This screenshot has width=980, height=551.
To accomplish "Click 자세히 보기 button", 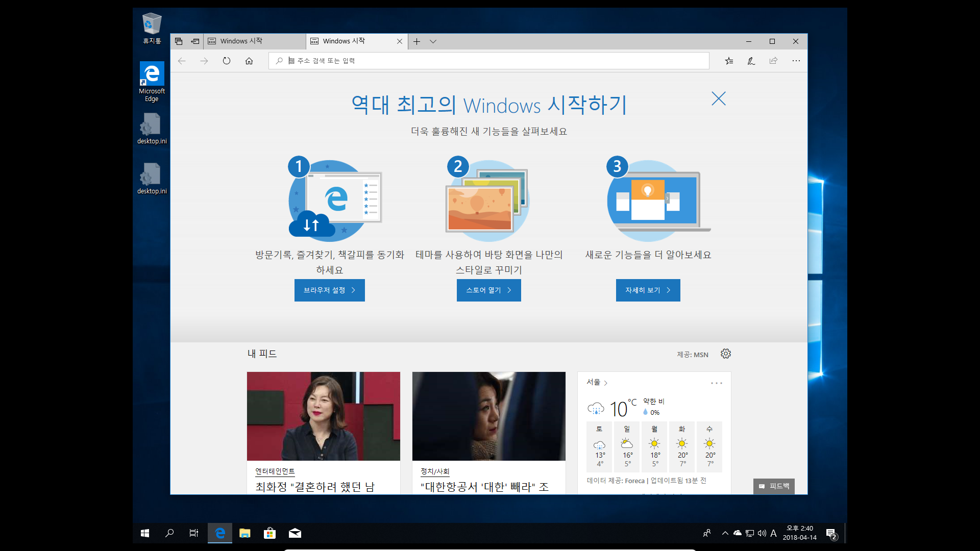I will [648, 290].
